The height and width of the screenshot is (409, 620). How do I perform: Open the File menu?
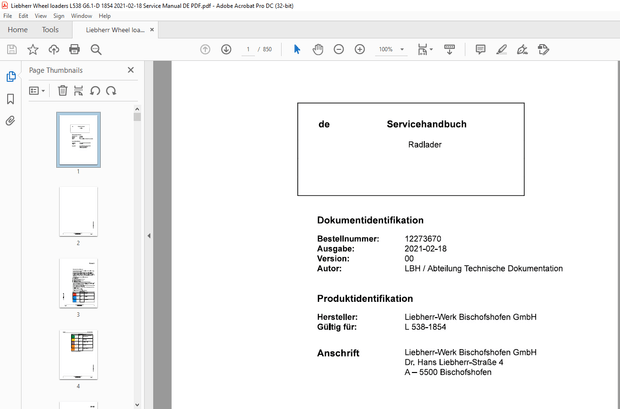8,16
